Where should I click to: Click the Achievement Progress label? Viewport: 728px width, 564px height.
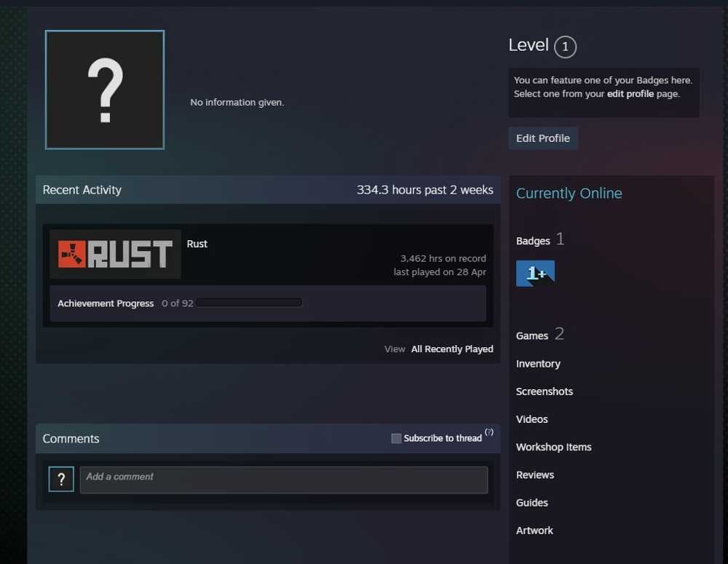(x=106, y=303)
